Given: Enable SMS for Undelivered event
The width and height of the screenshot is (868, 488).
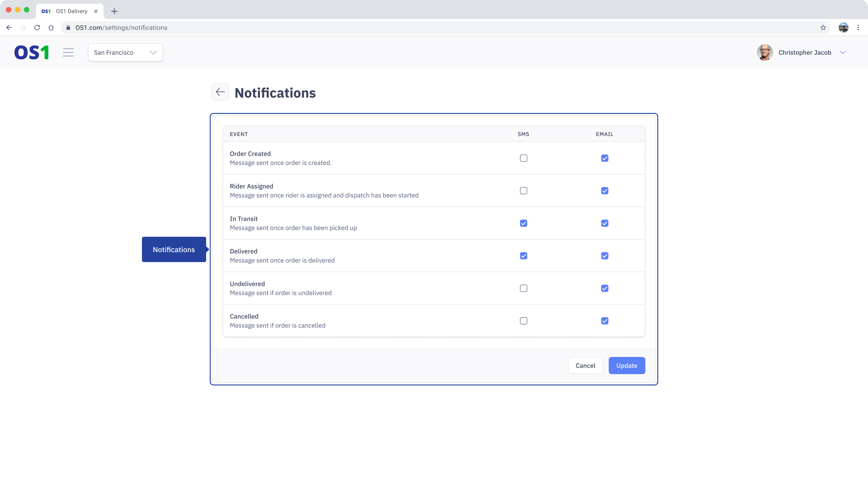Looking at the screenshot, I should (523, 288).
